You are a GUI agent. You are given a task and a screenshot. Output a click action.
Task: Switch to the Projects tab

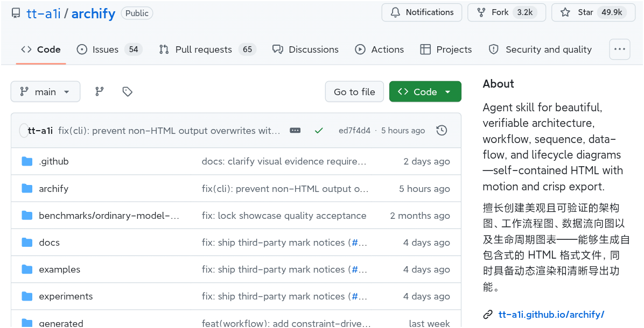(446, 49)
